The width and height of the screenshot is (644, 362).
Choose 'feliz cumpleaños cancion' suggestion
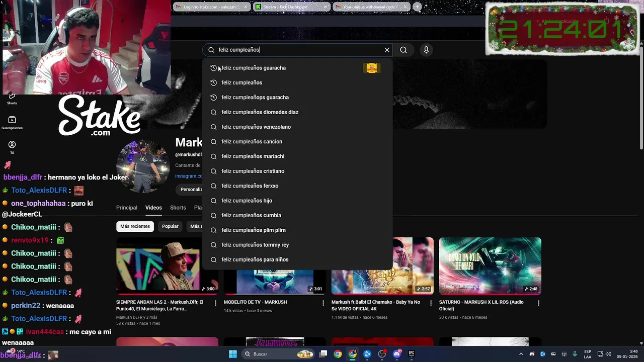tap(297, 141)
